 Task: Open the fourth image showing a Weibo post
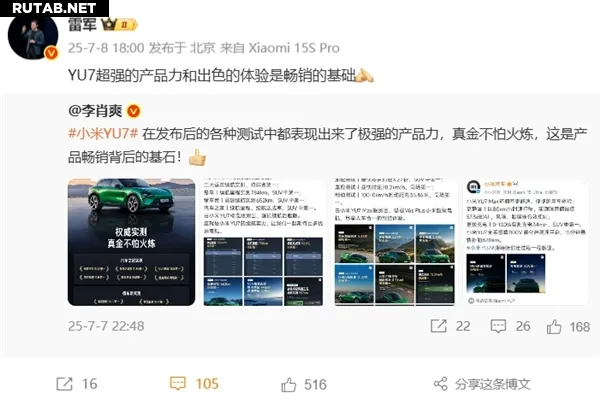coord(526,242)
